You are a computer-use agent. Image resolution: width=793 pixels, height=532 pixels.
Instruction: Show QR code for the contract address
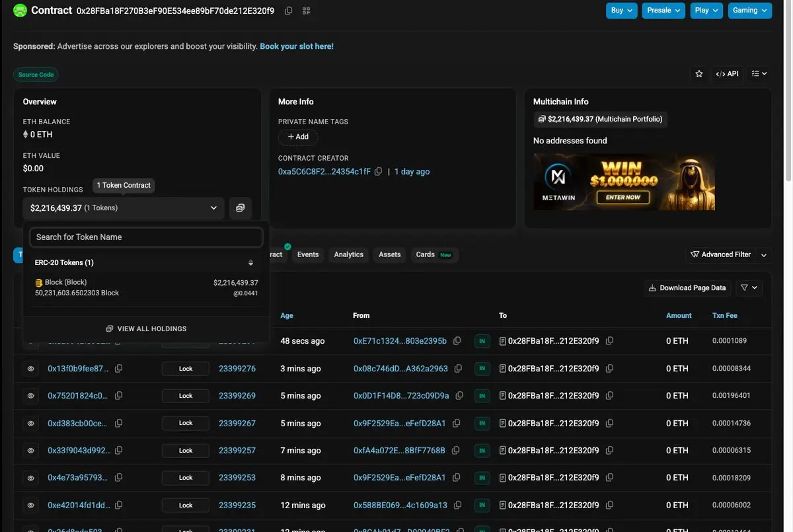click(306, 11)
